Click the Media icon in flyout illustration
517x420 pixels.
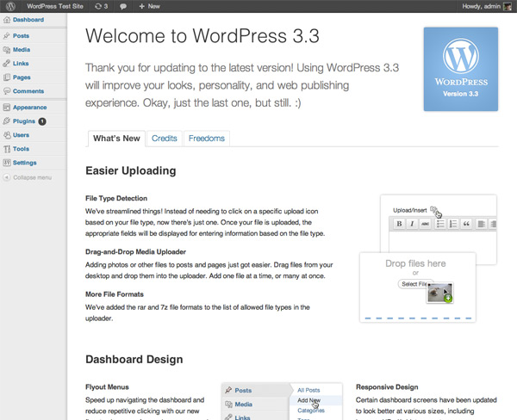[x=228, y=405]
